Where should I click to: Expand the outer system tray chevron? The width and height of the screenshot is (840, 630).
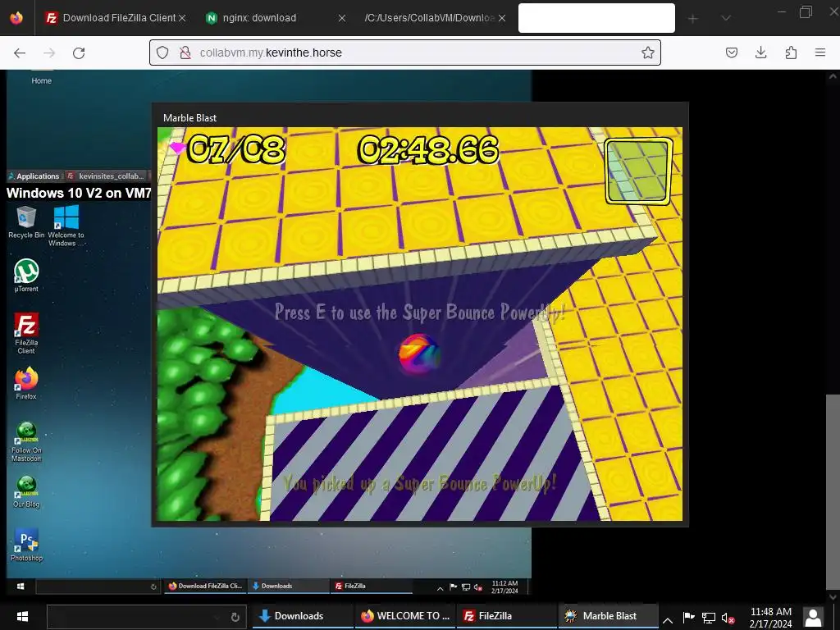tap(668, 620)
